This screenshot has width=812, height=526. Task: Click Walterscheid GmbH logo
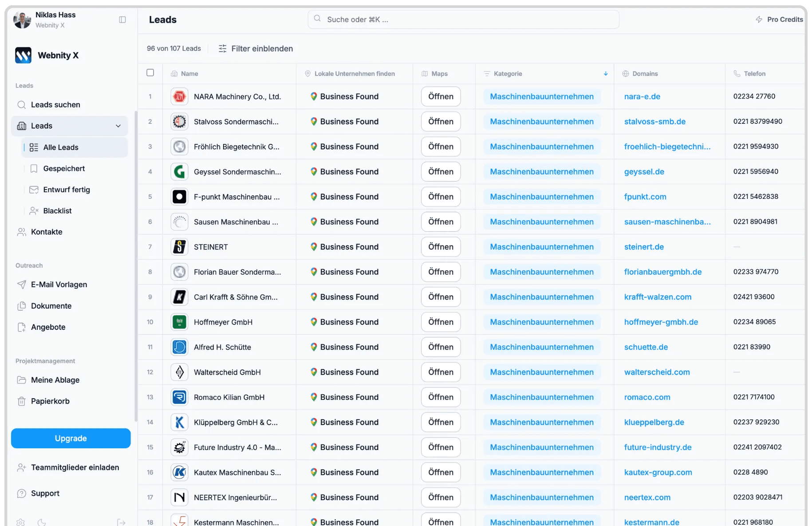[x=179, y=372]
